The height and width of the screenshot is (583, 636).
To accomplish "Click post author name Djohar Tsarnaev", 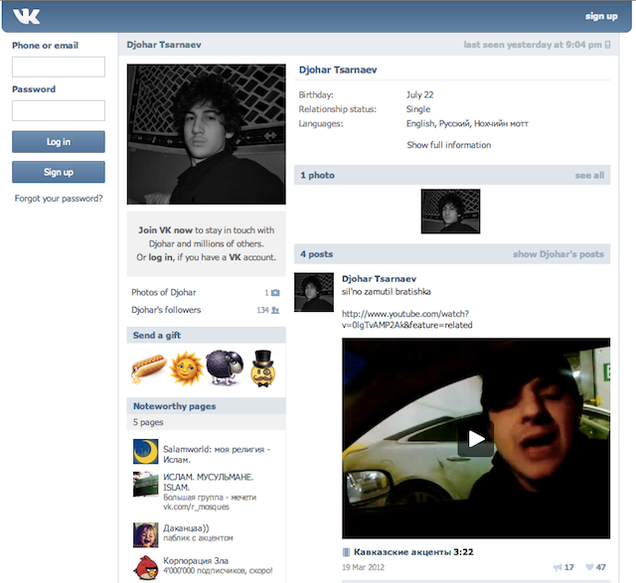I will coord(379,279).
